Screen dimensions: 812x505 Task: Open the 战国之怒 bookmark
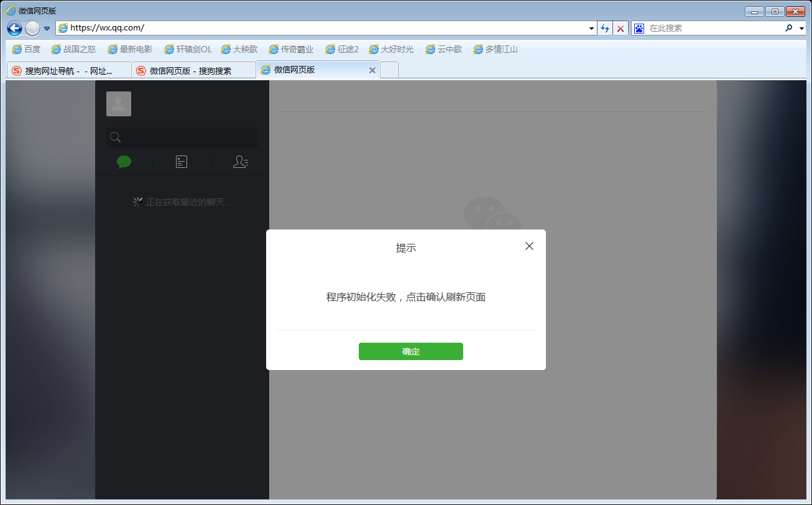pos(73,49)
